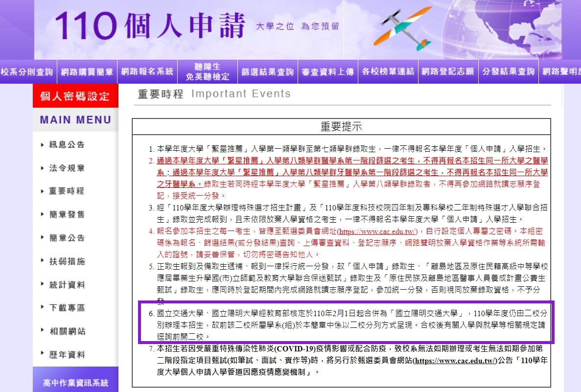Open 扶弱措施 in the sidebar
581x392 pixels.
[67, 261]
